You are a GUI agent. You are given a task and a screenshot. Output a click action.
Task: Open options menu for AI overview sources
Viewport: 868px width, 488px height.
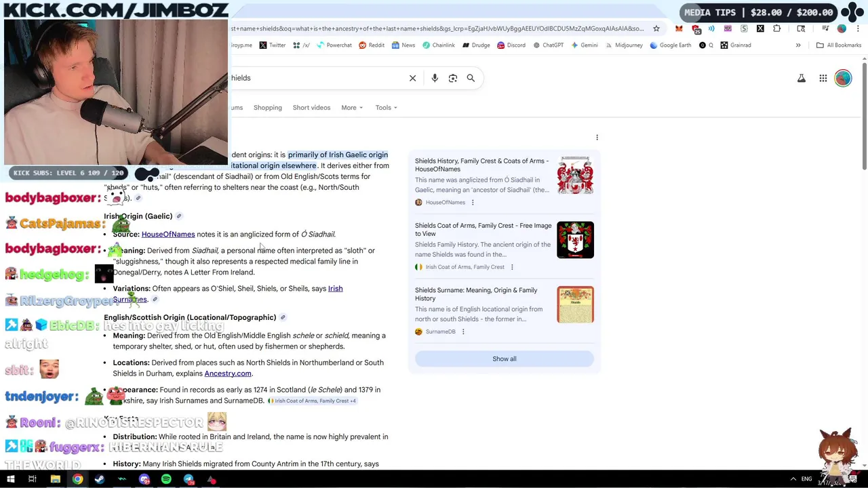(597, 138)
